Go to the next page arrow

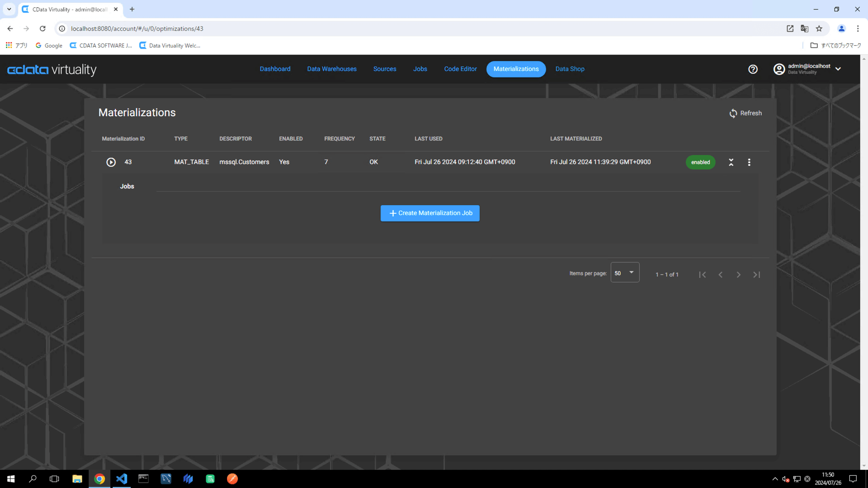(739, 275)
